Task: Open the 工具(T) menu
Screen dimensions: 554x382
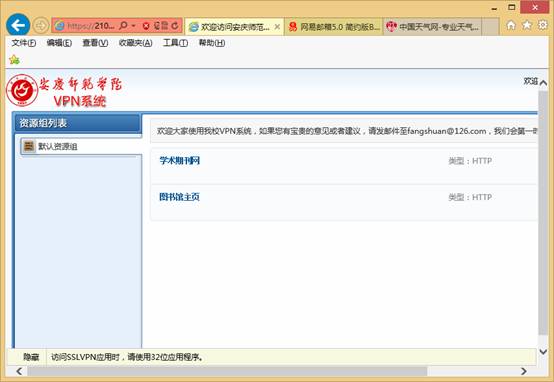Action: 175,43
